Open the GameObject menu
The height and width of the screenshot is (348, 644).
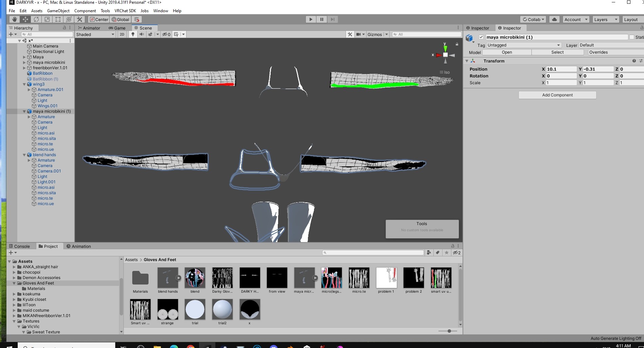coord(58,11)
